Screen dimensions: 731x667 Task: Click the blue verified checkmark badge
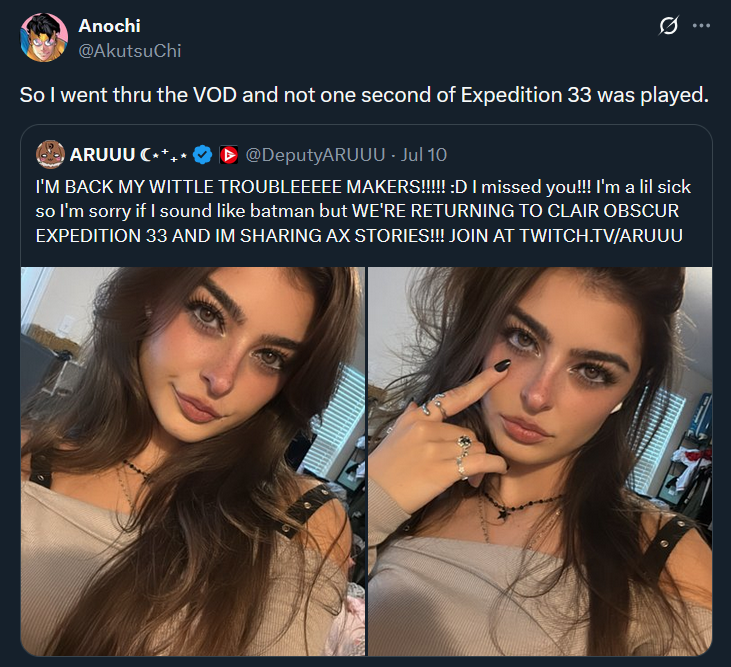(x=202, y=155)
